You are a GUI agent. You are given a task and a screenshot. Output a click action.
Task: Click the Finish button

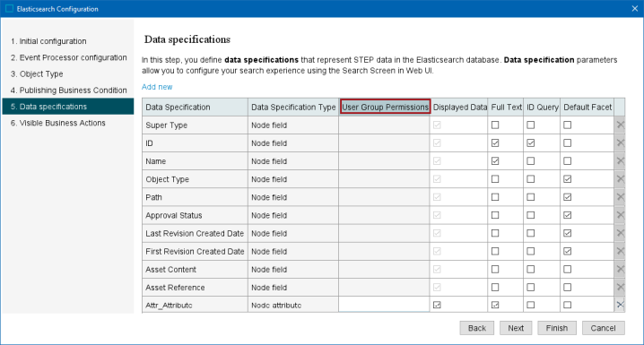tap(557, 328)
